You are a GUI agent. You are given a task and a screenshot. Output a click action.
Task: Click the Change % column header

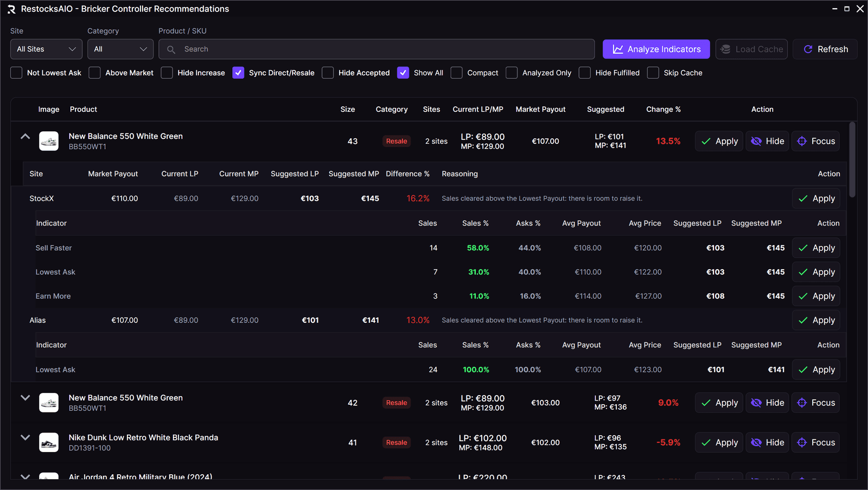663,110
